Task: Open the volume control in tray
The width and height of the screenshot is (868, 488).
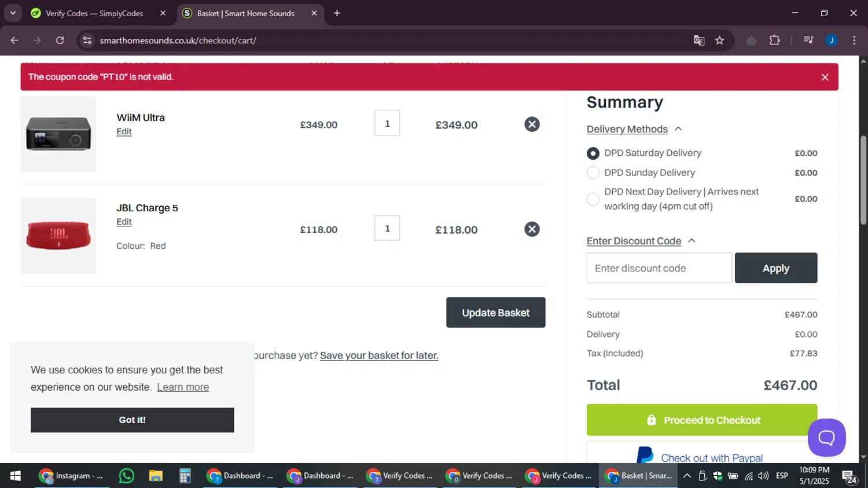Action: (764, 476)
